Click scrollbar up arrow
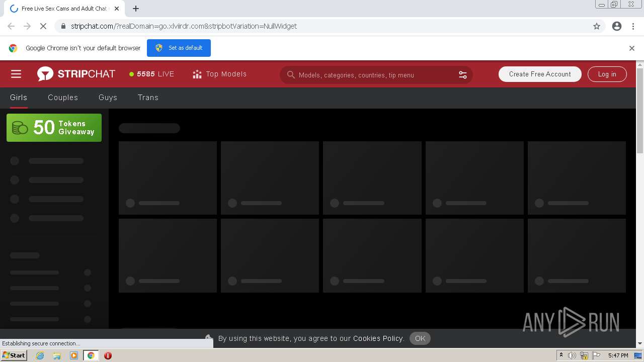 640,64
